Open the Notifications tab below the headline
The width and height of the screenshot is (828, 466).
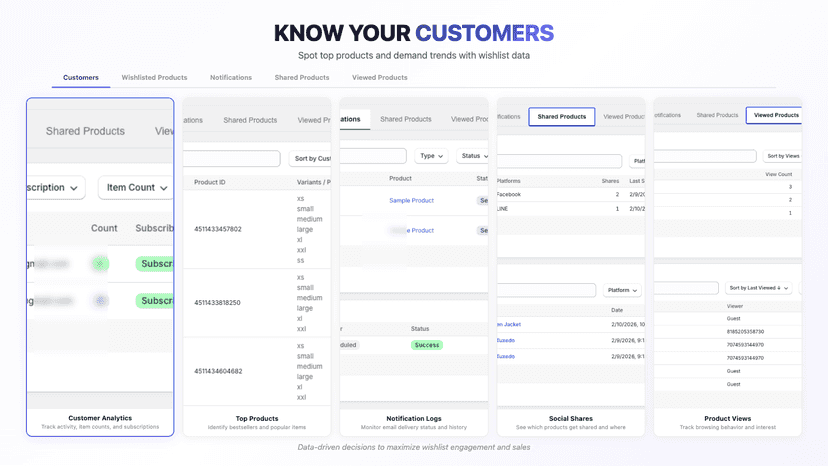pos(231,78)
